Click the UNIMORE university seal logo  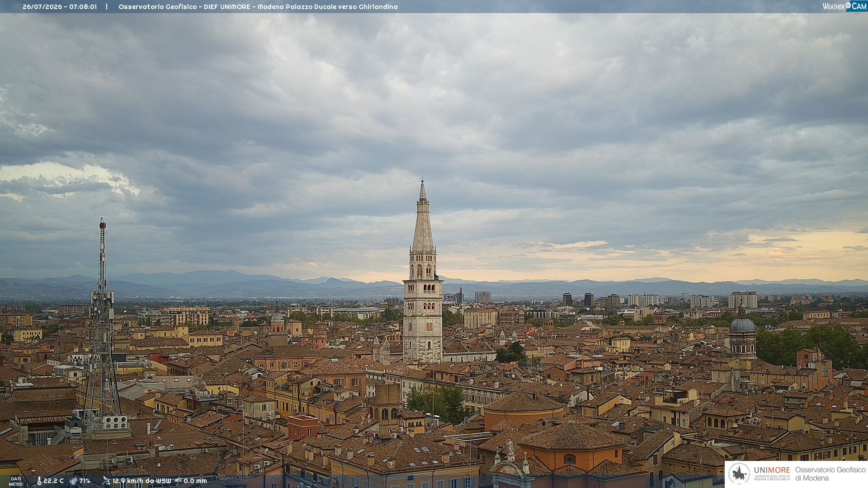pos(739,474)
